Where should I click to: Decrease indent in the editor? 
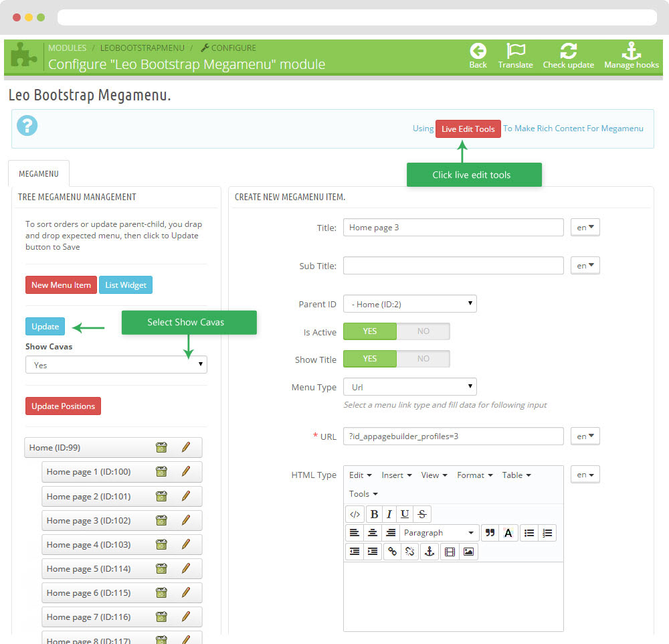coord(354,552)
